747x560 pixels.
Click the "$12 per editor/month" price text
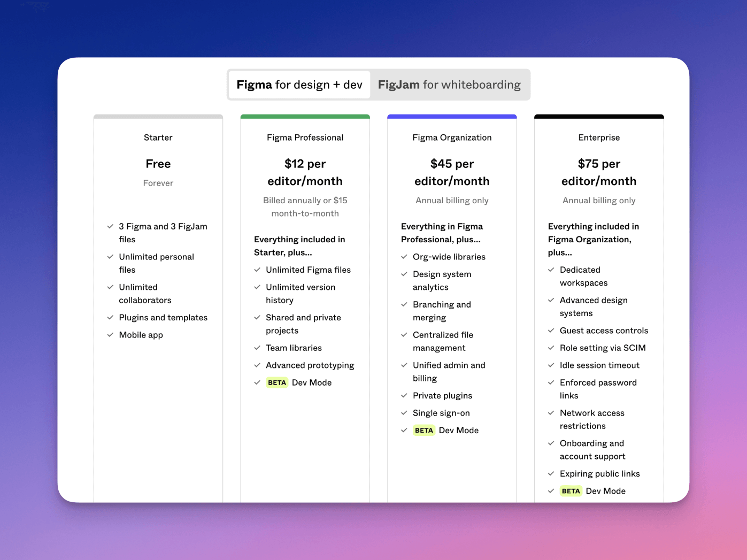(305, 172)
